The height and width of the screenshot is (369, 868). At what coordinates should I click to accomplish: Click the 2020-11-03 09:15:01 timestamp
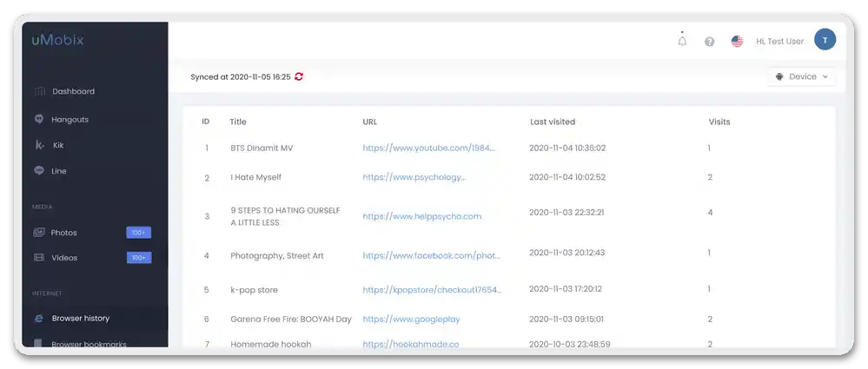pos(567,320)
